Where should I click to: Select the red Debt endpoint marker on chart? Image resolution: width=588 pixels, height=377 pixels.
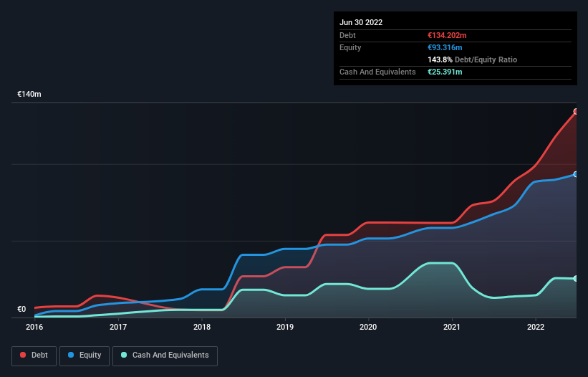coord(576,111)
